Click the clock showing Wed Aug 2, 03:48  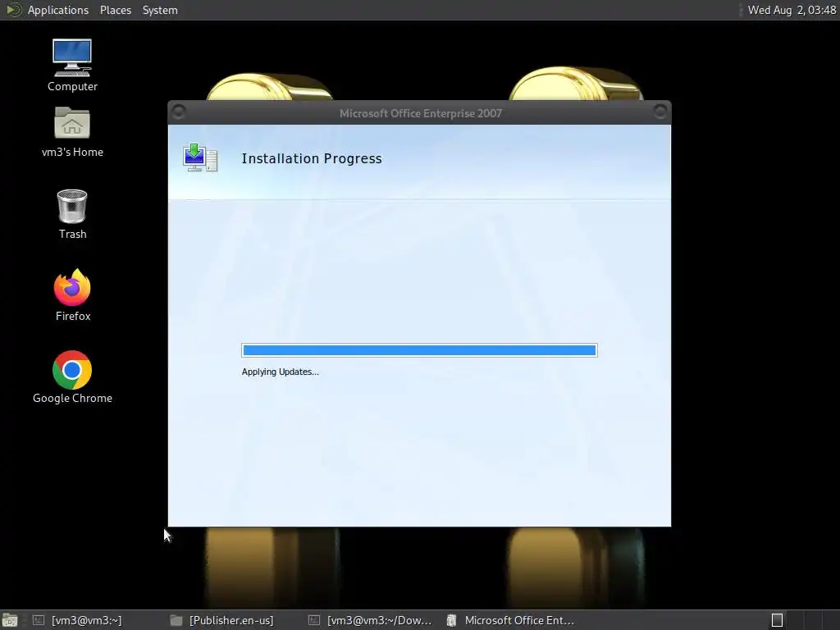coord(792,10)
